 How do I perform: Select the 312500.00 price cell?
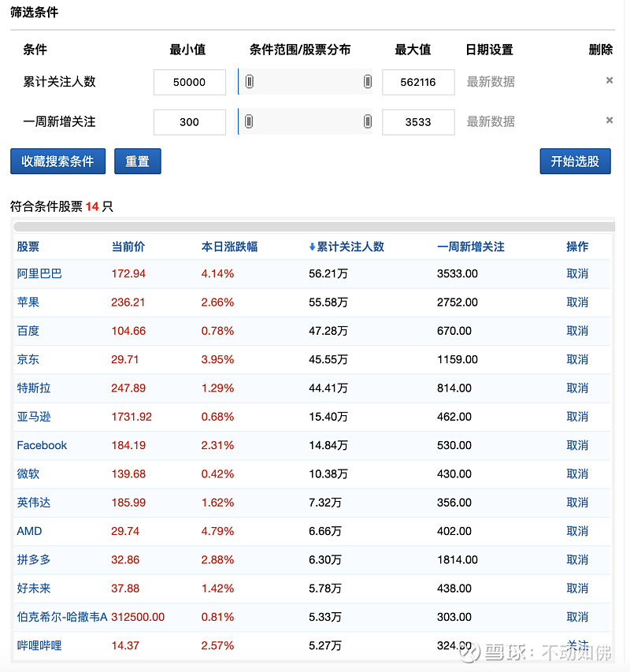138,617
